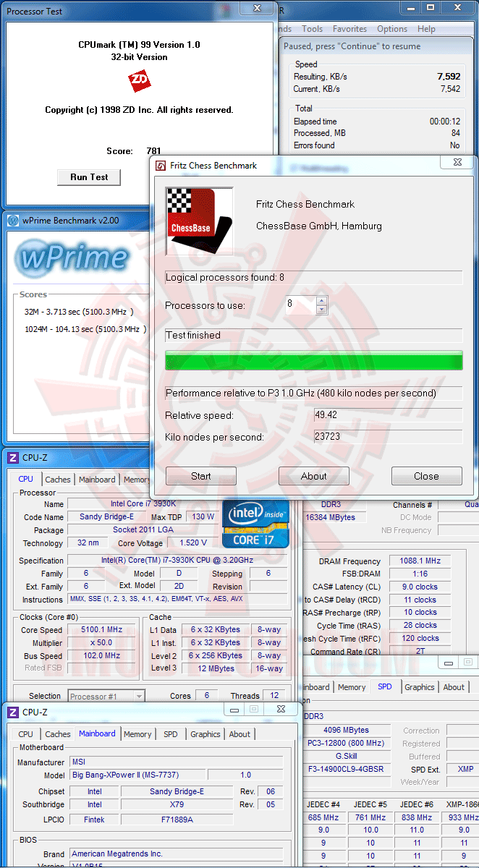Viewport: 479px width, 868px height.
Task: Open Memory tab in the CPU-Z SPD window
Action: click(x=352, y=687)
